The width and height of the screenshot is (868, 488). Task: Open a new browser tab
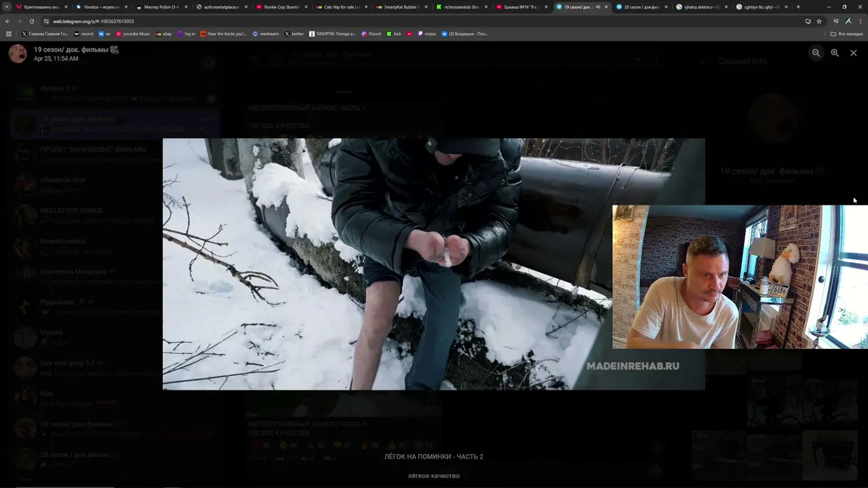pyautogui.click(x=798, y=7)
